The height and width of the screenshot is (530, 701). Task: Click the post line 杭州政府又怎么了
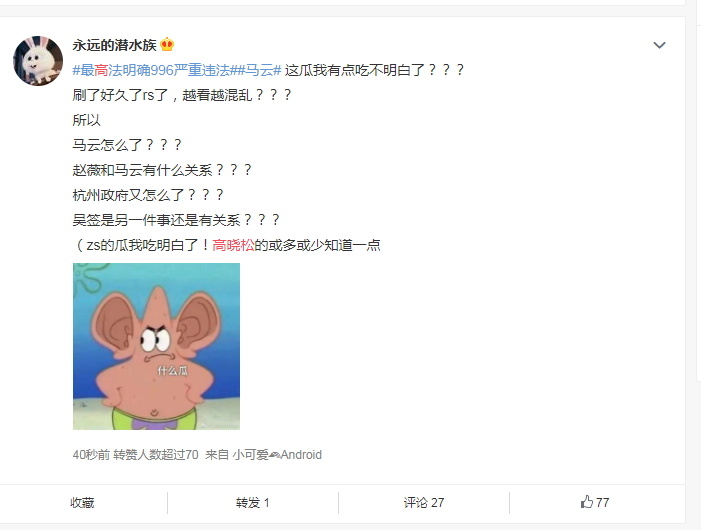pos(148,195)
